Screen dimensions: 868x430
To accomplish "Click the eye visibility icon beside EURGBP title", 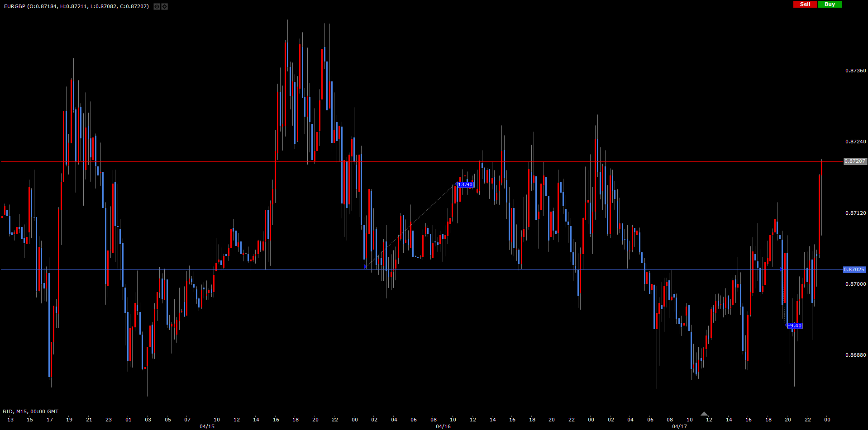I will click(157, 7).
